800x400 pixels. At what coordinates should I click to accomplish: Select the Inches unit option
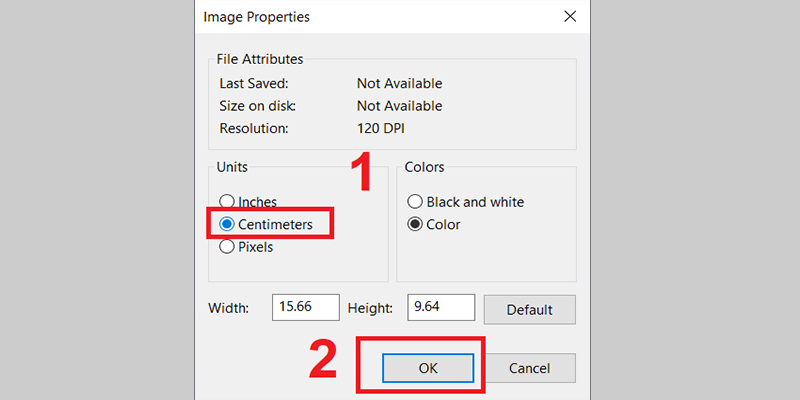(x=227, y=202)
